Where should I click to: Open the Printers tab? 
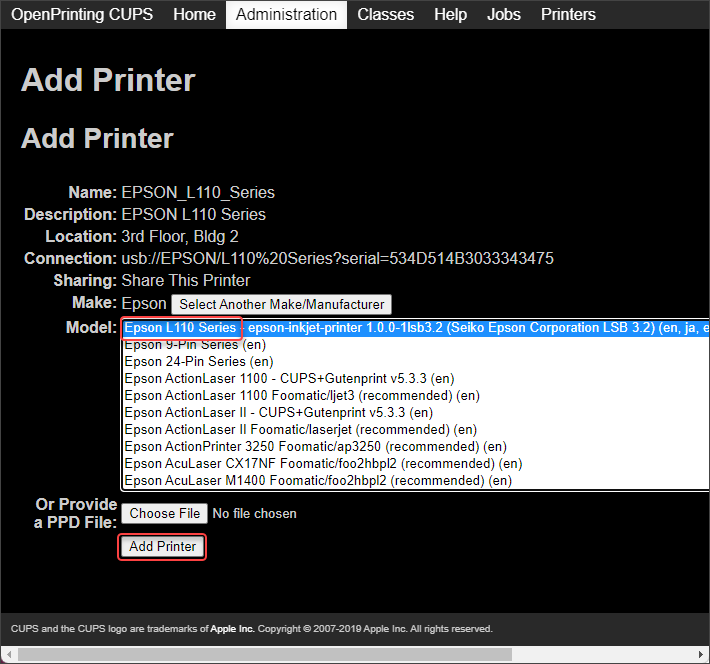[x=568, y=14]
